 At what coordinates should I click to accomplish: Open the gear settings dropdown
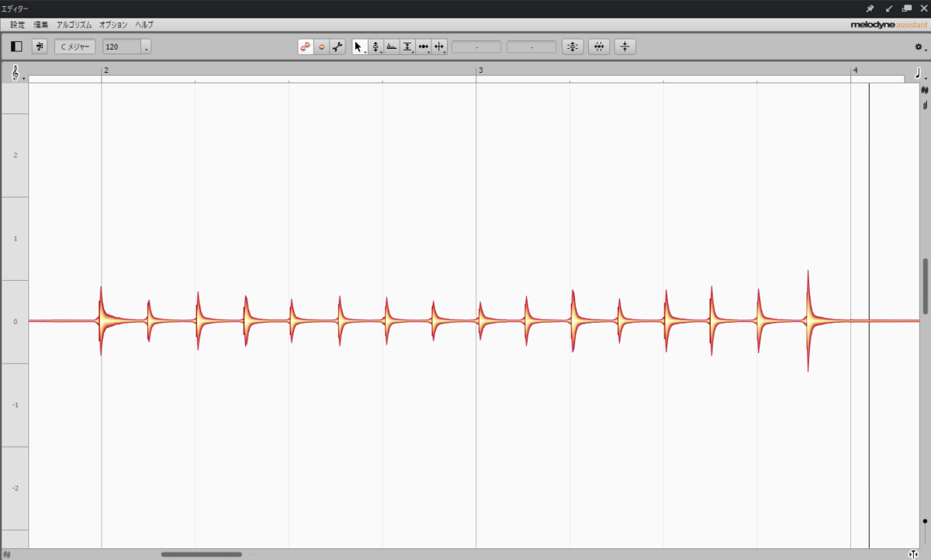click(919, 47)
